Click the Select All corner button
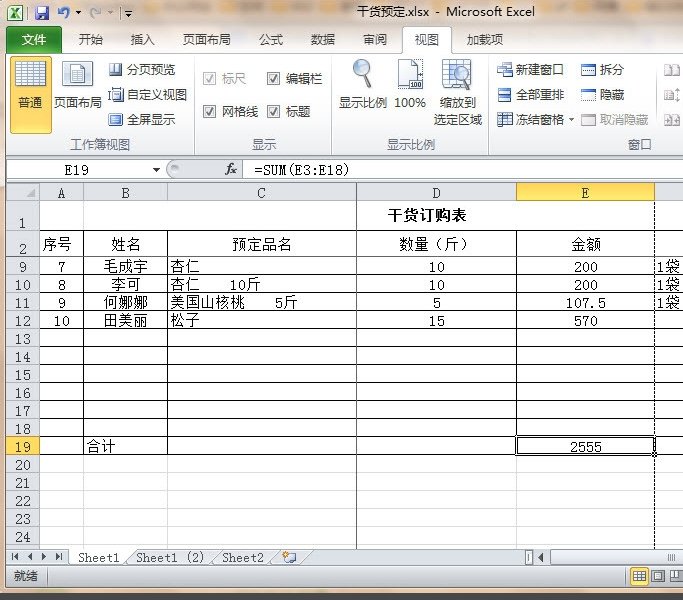The width and height of the screenshot is (683, 600). coord(23,193)
